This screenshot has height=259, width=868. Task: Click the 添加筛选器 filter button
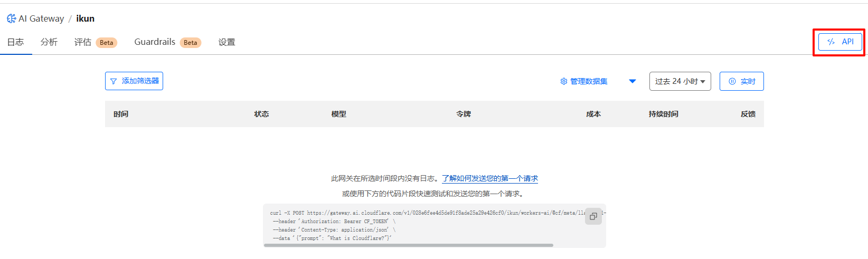[134, 81]
